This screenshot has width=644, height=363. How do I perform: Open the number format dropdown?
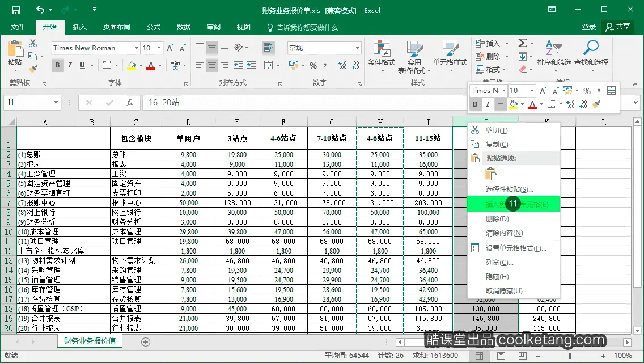(357, 48)
